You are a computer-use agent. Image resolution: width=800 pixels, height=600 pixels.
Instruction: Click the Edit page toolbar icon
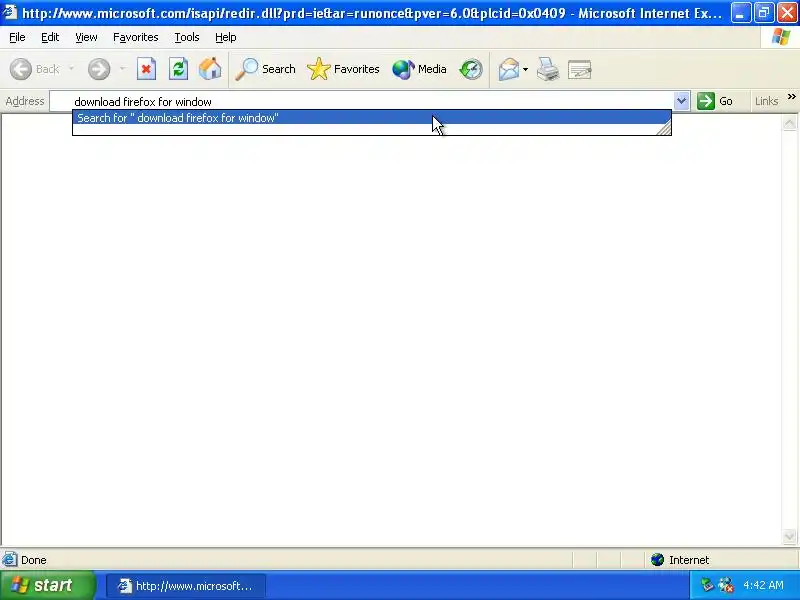point(580,69)
